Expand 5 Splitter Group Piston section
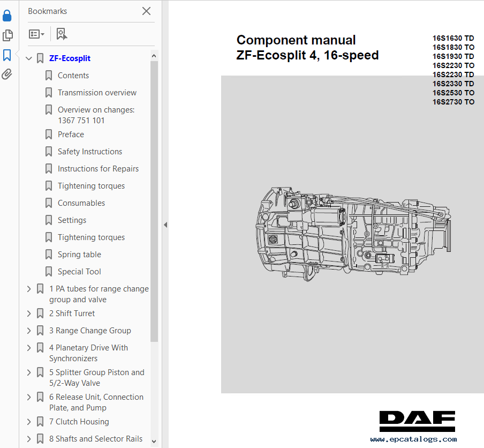The image size is (484, 448). 29,372
